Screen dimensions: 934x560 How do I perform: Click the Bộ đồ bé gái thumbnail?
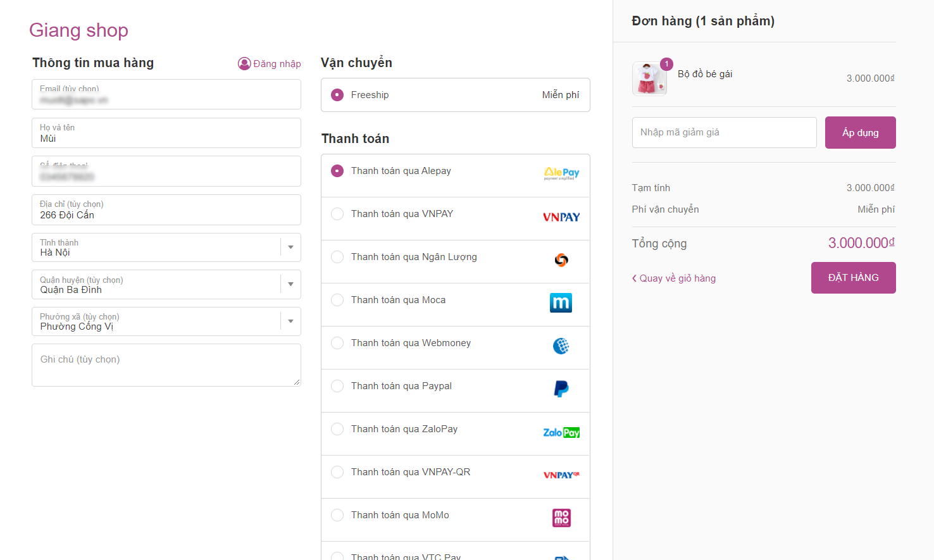coord(649,79)
